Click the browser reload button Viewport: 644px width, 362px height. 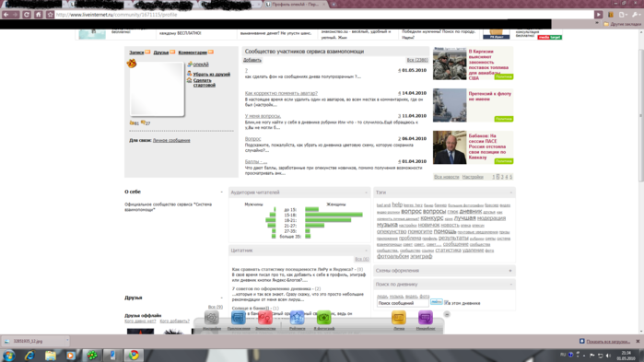click(x=27, y=15)
